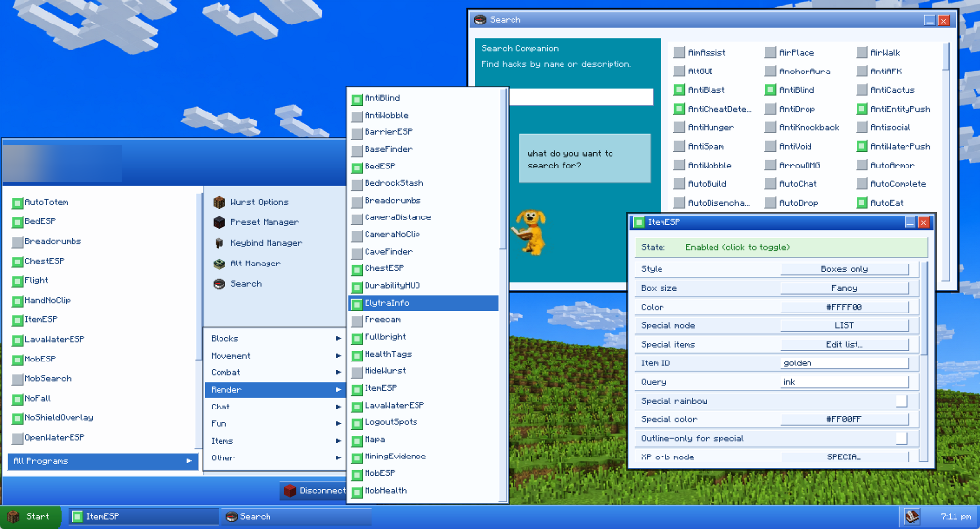
Task: Change XP orb mode value SPECIAL
Action: tap(845, 457)
